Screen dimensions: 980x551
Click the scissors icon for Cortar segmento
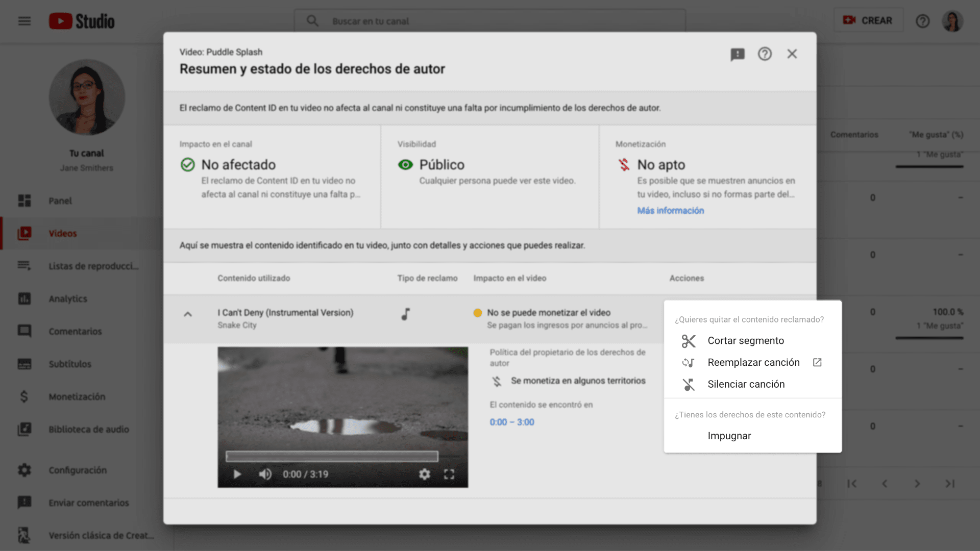tap(688, 340)
